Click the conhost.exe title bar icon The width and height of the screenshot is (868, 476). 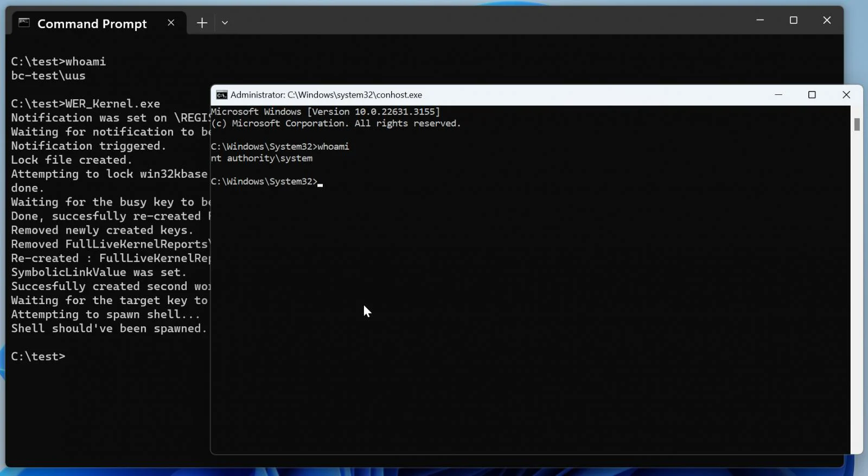222,95
